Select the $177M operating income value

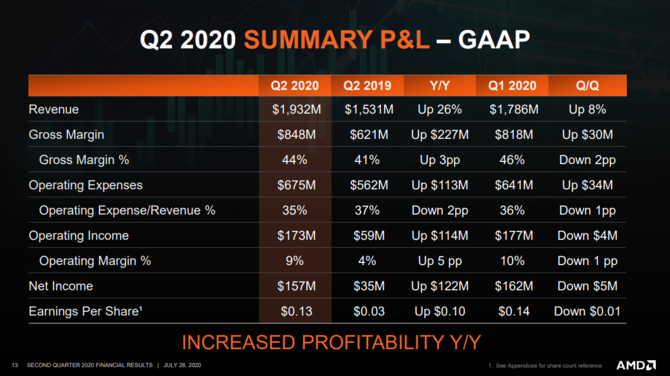tap(514, 236)
